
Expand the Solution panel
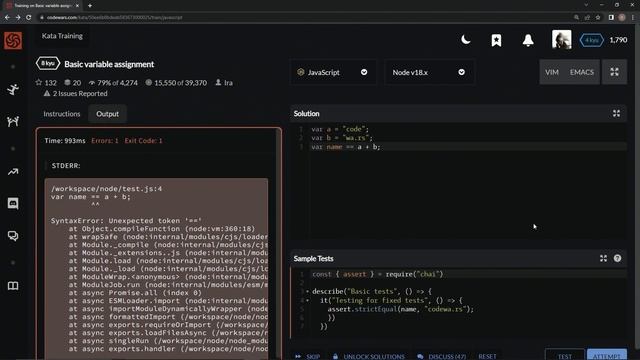(616, 113)
